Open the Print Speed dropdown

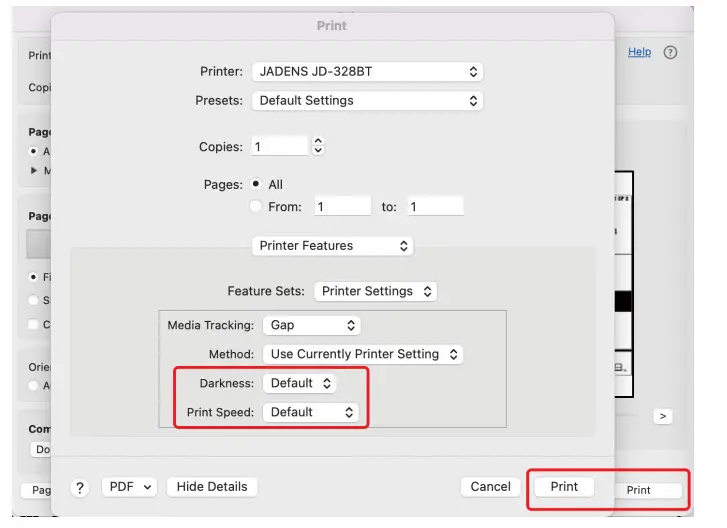tap(311, 412)
